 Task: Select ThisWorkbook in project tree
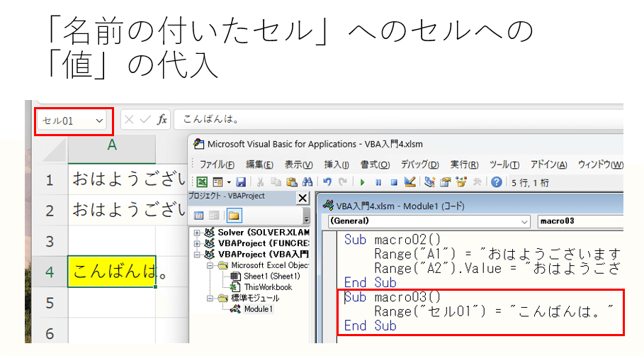[x=268, y=287]
